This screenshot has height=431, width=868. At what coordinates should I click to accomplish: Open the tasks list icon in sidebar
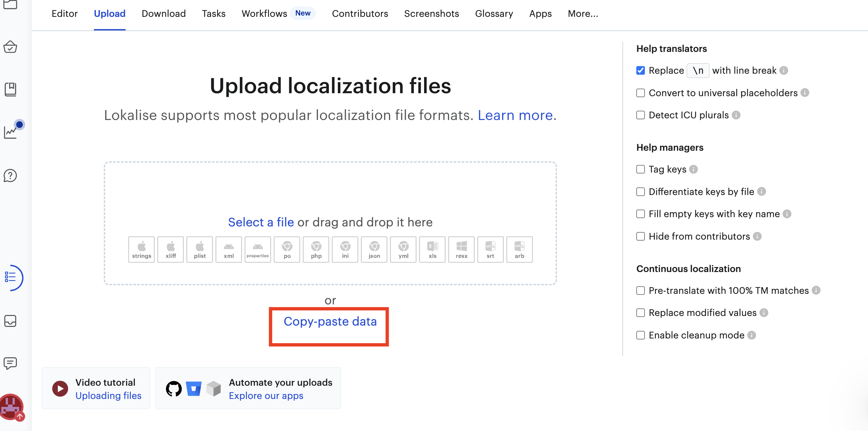tap(11, 277)
